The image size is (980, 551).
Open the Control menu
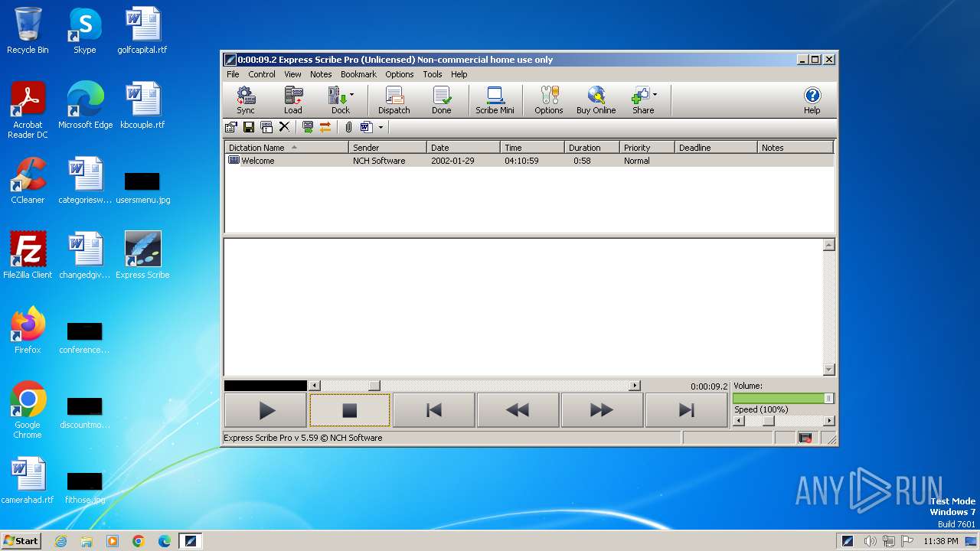(x=262, y=74)
